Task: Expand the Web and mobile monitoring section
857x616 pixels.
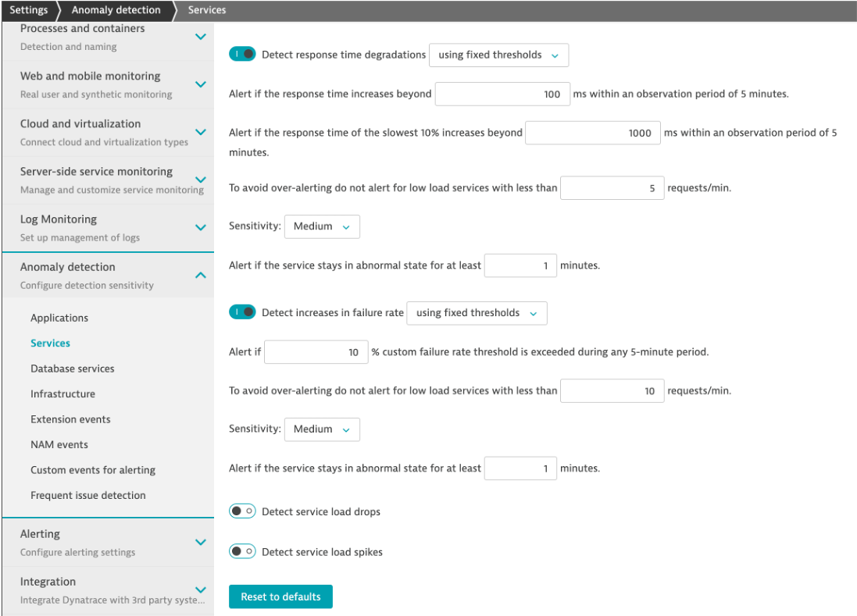Action: 200,84
